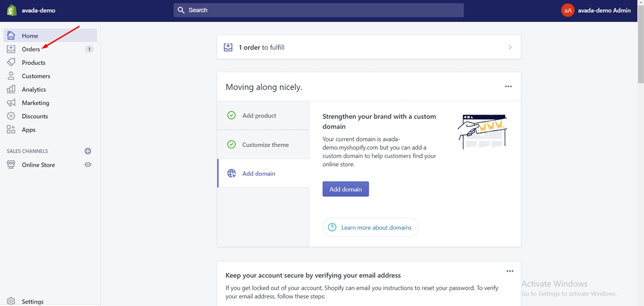Viewport: 644px width, 306px height.
Task: Open the Products tag icon
Action: [11, 63]
